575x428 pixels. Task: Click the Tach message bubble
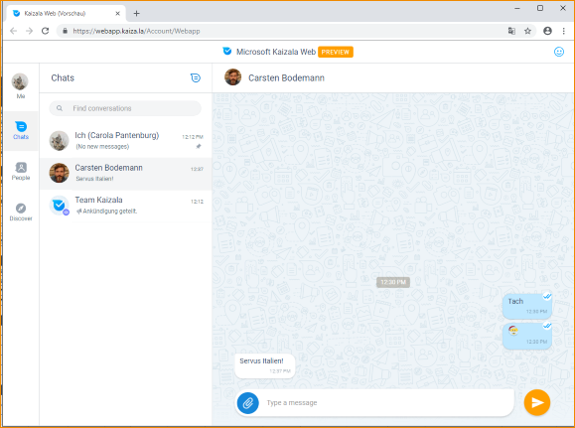(x=527, y=306)
